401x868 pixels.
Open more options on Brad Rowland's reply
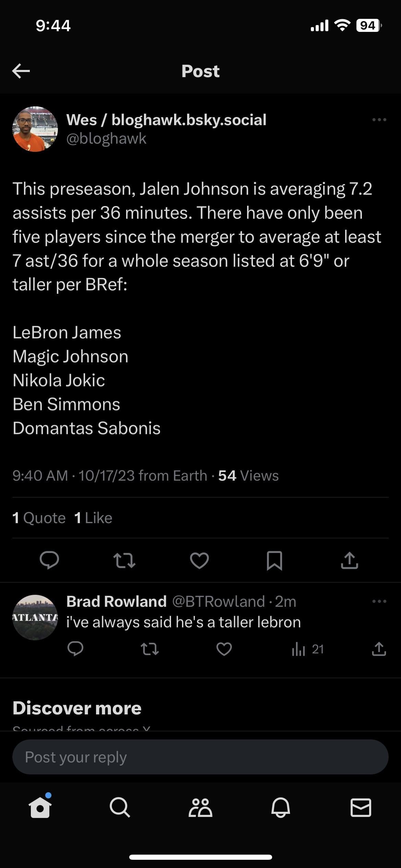(x=379, y=601)
